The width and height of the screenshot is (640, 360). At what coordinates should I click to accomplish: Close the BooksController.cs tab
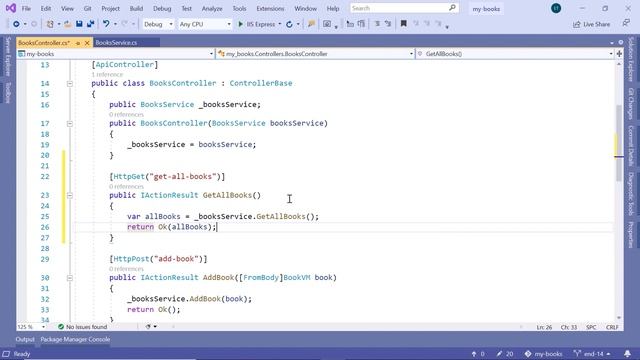(x=87, y=43)
